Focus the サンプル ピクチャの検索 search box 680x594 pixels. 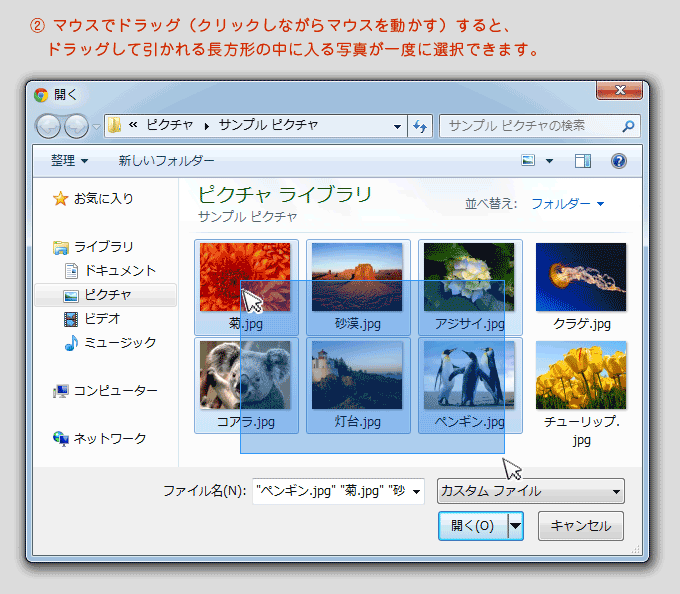tap(540, 126)
